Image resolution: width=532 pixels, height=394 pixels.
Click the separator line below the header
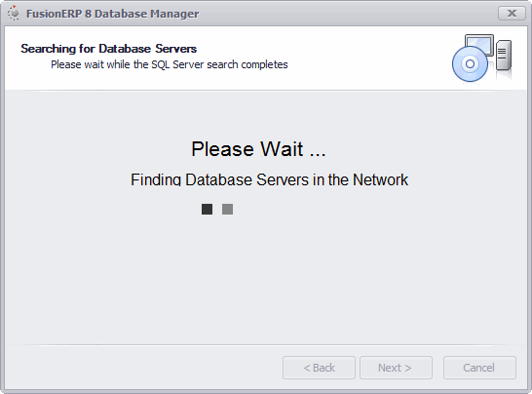tap(266, 91)
